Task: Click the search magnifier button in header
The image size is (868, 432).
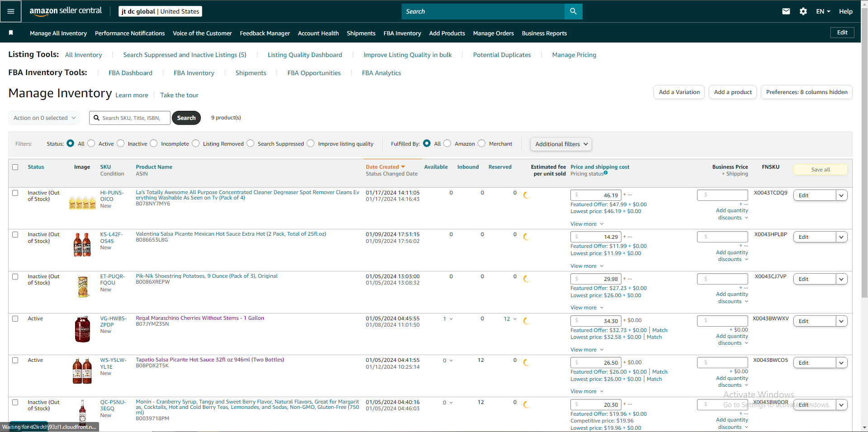Action: [573, 11]
